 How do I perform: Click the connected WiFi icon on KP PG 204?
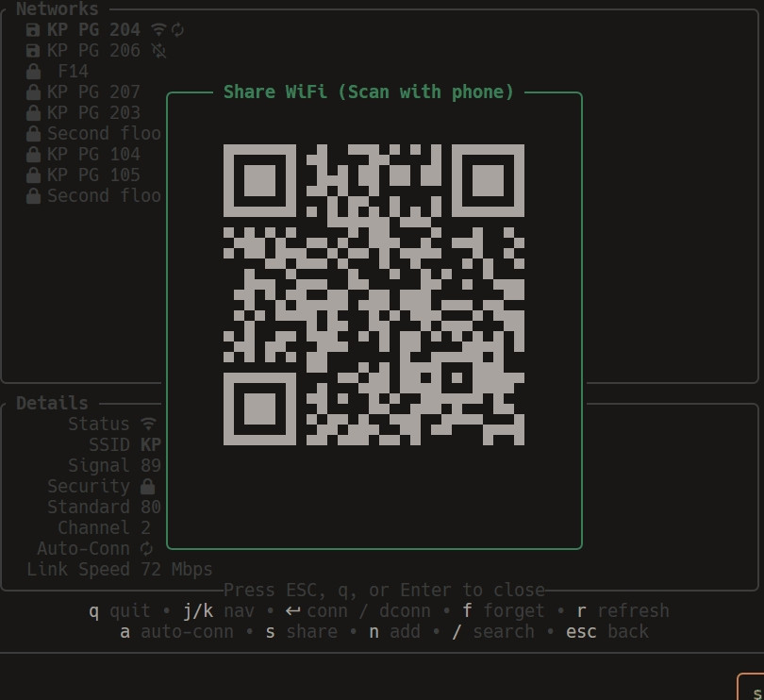tap(158, 30)
